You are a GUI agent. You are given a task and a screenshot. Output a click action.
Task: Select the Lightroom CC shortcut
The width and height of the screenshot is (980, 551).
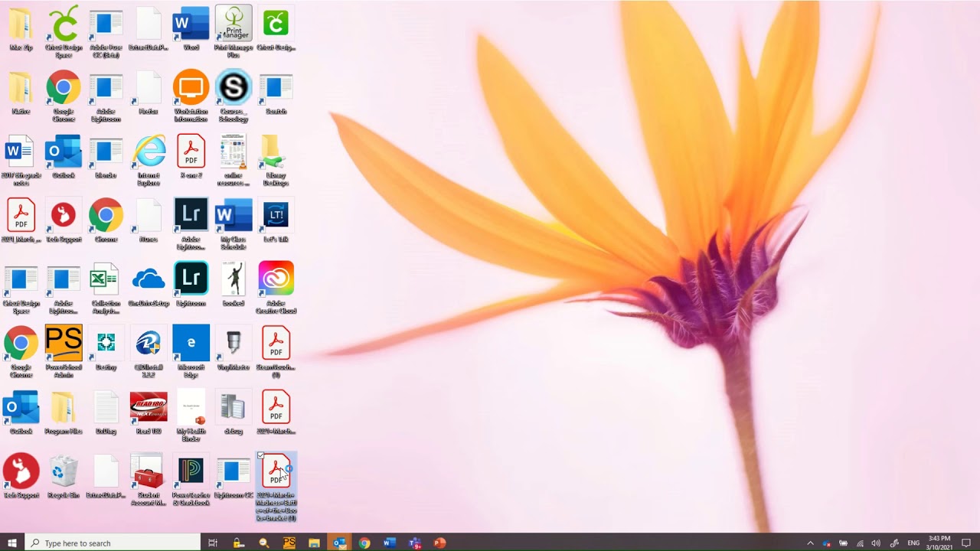(234, 478)
